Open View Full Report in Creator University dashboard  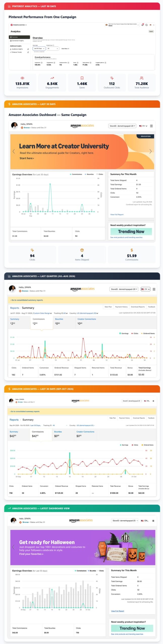[117, 215]
